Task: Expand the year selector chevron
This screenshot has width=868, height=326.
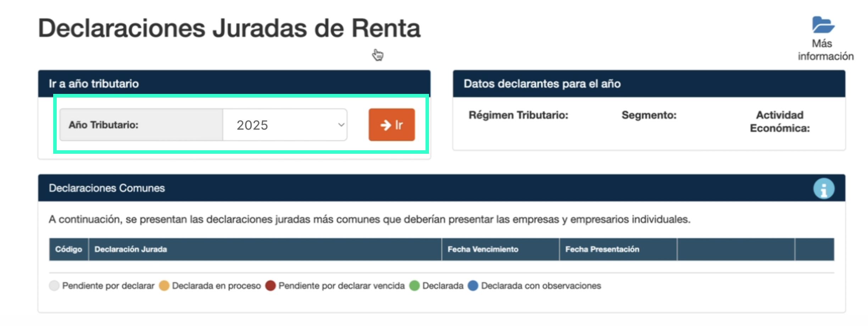Action: [341, 125]
